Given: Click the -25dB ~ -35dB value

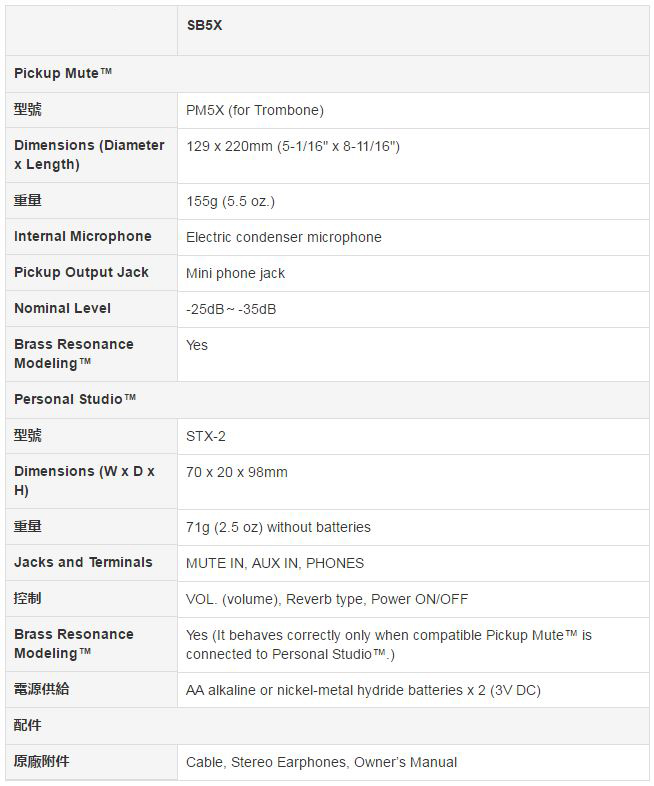Looking at the screenshot, I should tap(231, 309).
